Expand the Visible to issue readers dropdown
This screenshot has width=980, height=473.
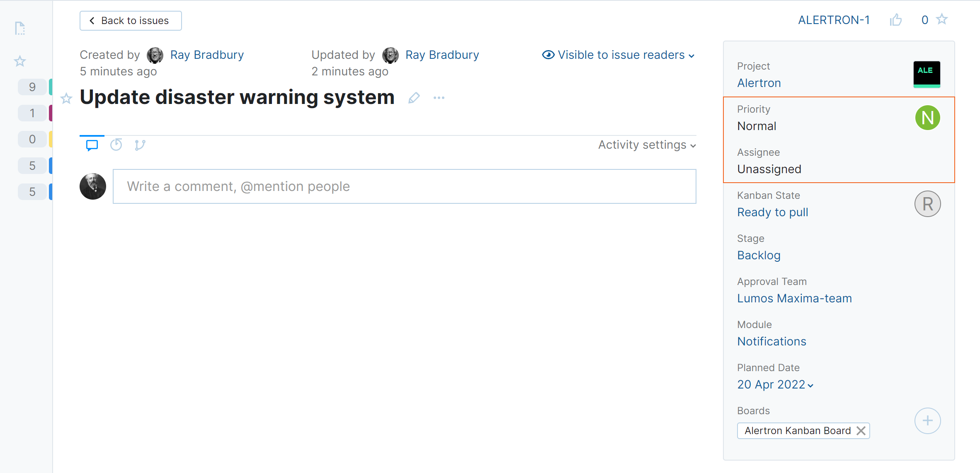[619, 55]
